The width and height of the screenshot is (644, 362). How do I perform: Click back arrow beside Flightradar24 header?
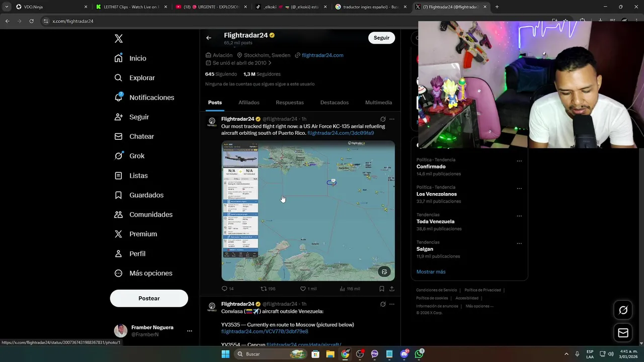[208, 38]
